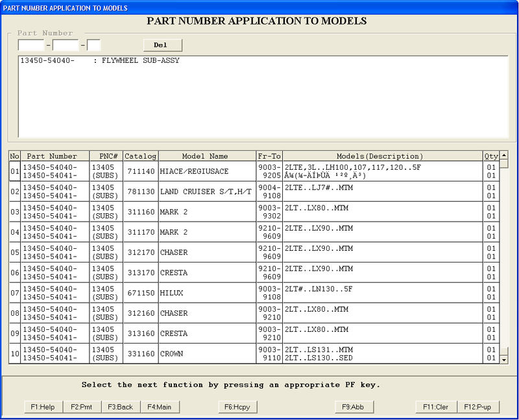The height and width of the screenshot is (420, 519).
Task: Click the Catalog column header
Action: [x=141, y=156]
